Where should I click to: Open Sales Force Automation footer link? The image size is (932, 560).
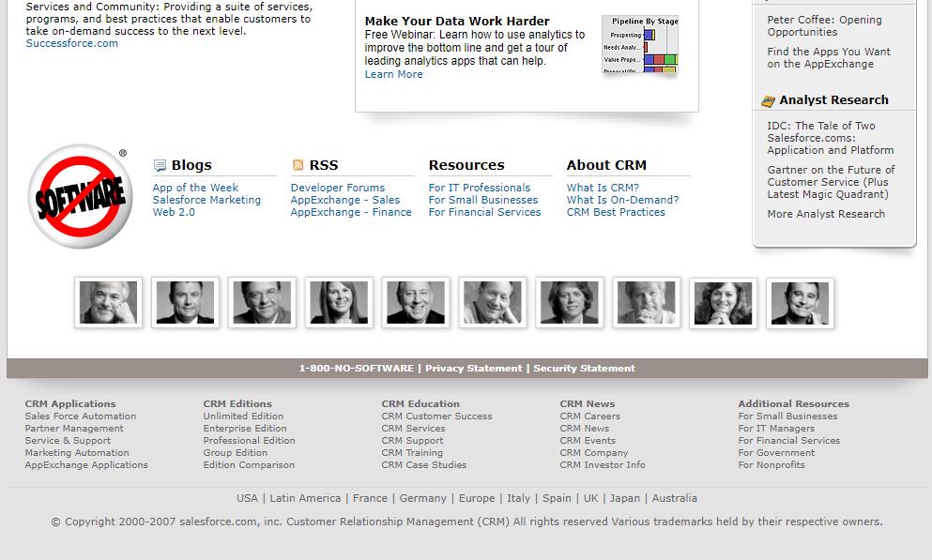coord(81,416)
